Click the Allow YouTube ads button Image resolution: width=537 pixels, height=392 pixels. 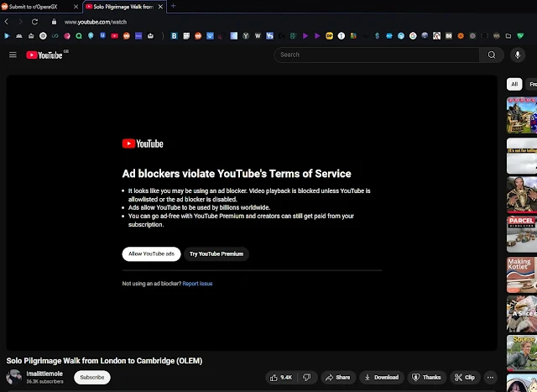pyautogui.click(x=151, y=253)
